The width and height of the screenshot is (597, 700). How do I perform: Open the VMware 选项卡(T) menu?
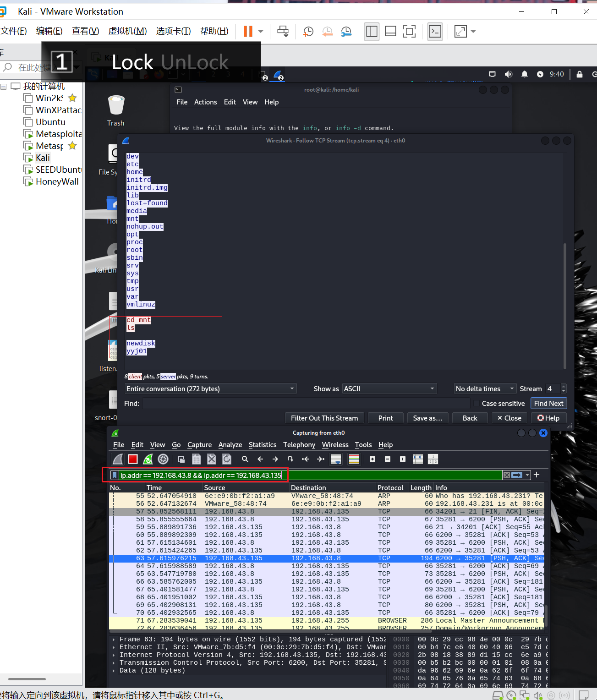coord(173,31)
